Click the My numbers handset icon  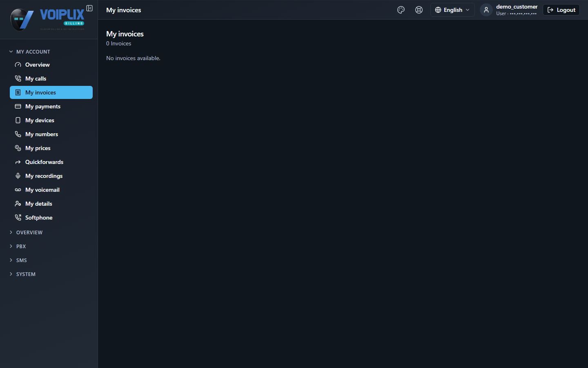[18, 134]
